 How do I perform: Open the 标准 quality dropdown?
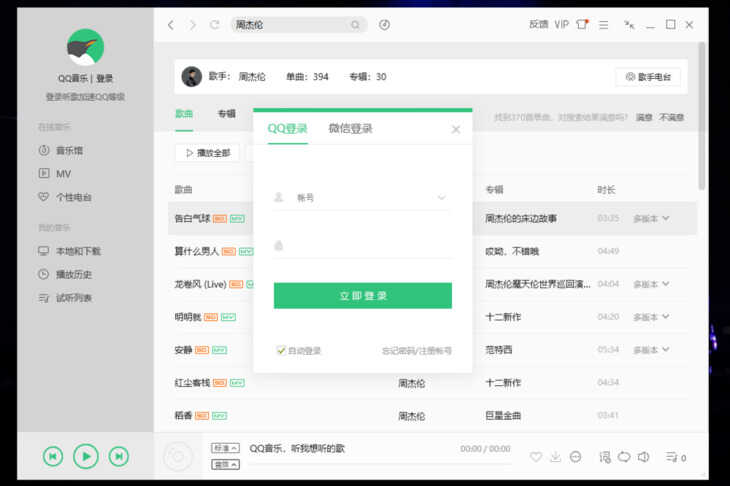[226, 448]
